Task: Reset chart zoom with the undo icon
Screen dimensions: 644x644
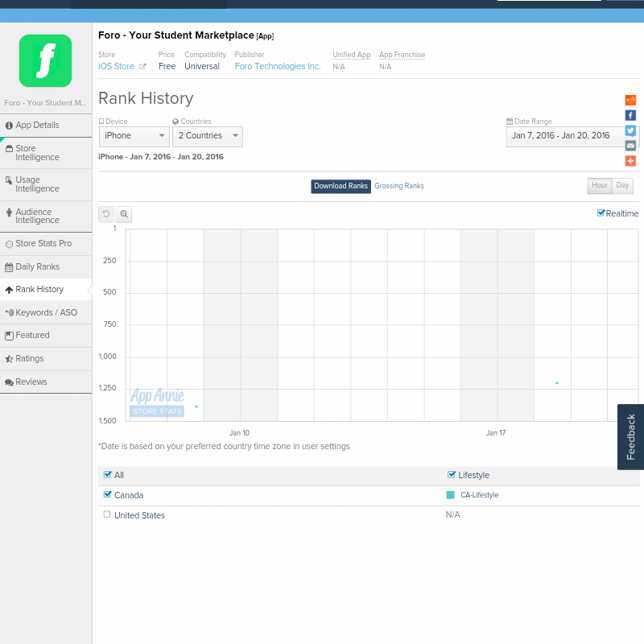Action: tap(106, 214)
